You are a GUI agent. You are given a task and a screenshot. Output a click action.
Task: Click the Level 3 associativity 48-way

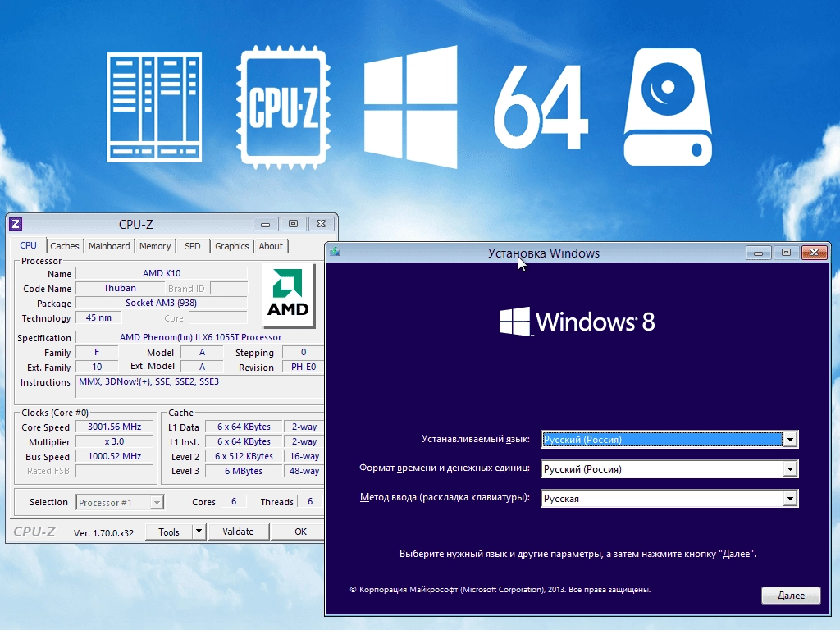pyautogui.click(x=304, y=471)
